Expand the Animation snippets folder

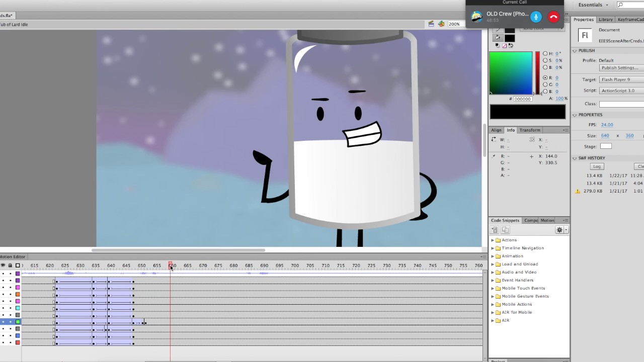493,256
